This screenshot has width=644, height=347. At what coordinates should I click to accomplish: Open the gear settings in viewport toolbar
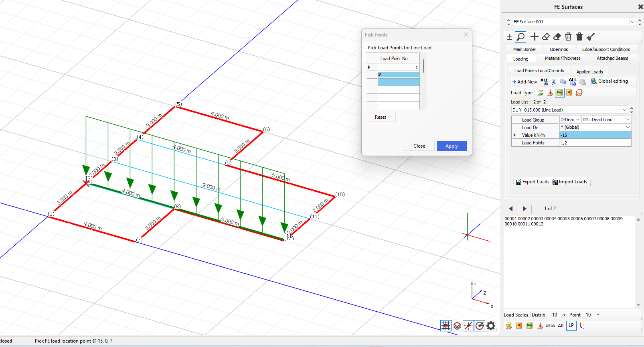pyautogui.click(x=491, y=326)
